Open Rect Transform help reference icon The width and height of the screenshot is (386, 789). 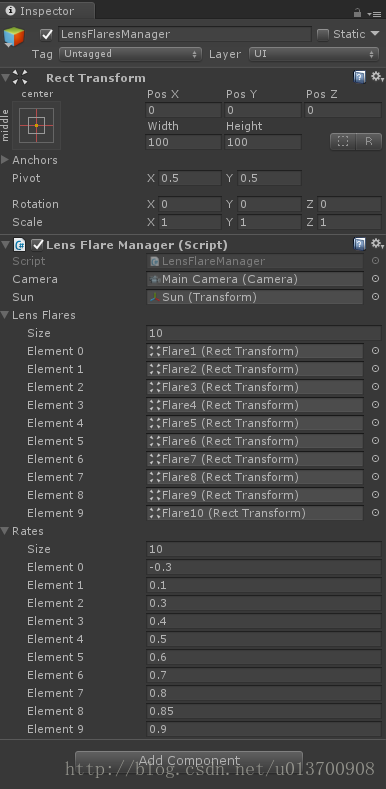tap(359, 77)
